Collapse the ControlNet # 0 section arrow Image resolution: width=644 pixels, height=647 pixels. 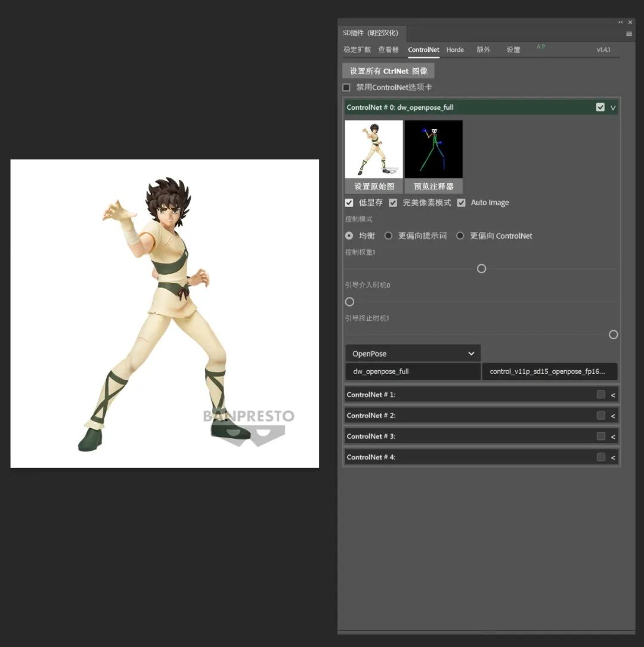pyautogui.click(x=613, y=108)
